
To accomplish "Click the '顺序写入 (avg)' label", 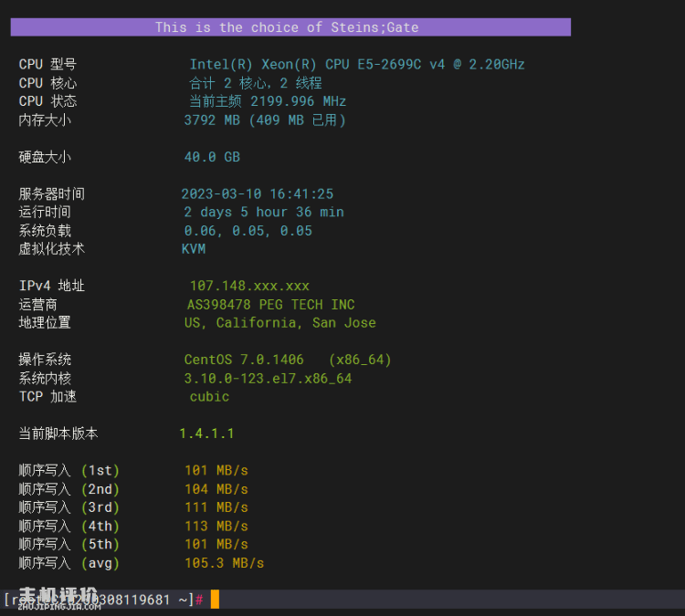I will 68,563.
